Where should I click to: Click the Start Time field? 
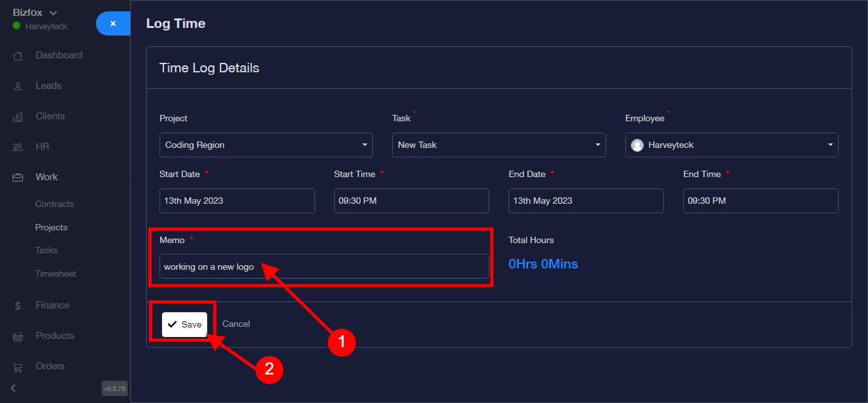point(411,201)
